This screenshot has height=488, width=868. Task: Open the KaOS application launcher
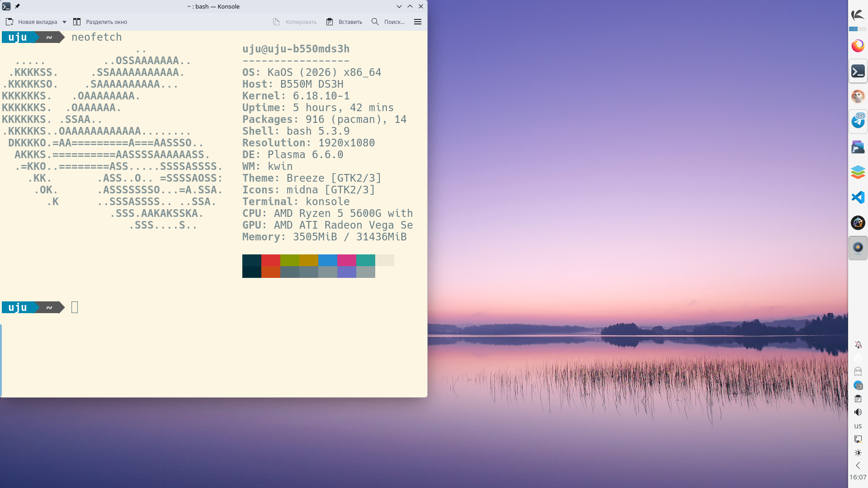click(x=858, y=15)
